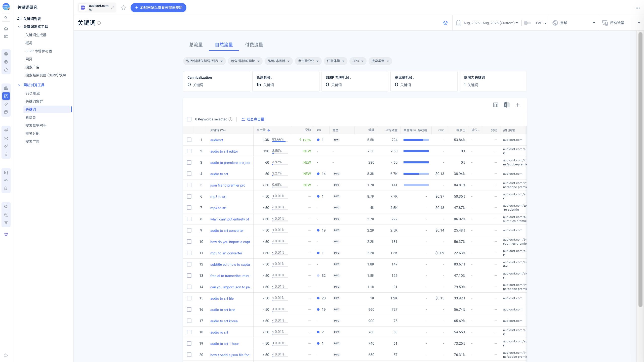Screen dimensions: 644x362
Task: Sort by 点击量 column arrow
Action: click(269, 130)
